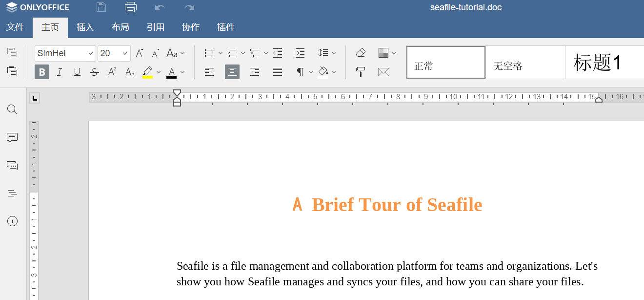Increase font size with the larger A icon
The height and width of the screenshot is (300, 644).
coord(140,53)
